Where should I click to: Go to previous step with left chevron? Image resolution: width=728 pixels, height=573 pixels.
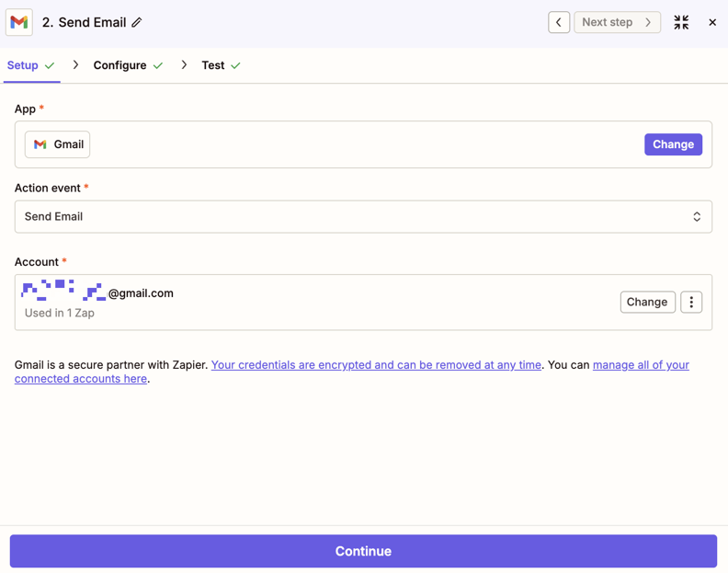click(559, 22)
